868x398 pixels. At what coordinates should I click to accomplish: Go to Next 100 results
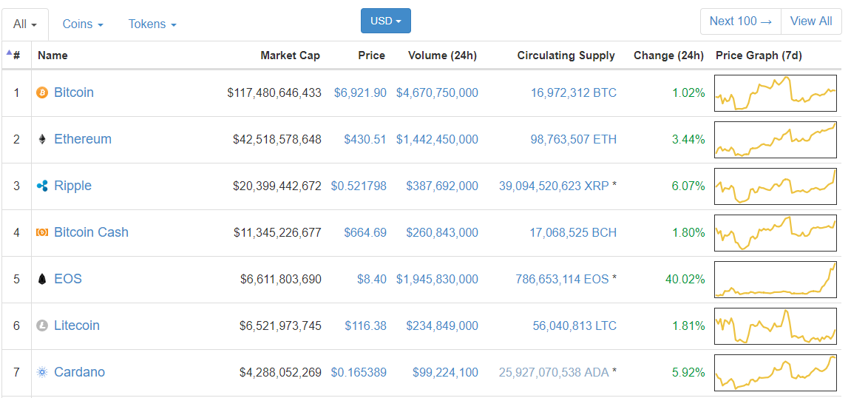(741, 21)
